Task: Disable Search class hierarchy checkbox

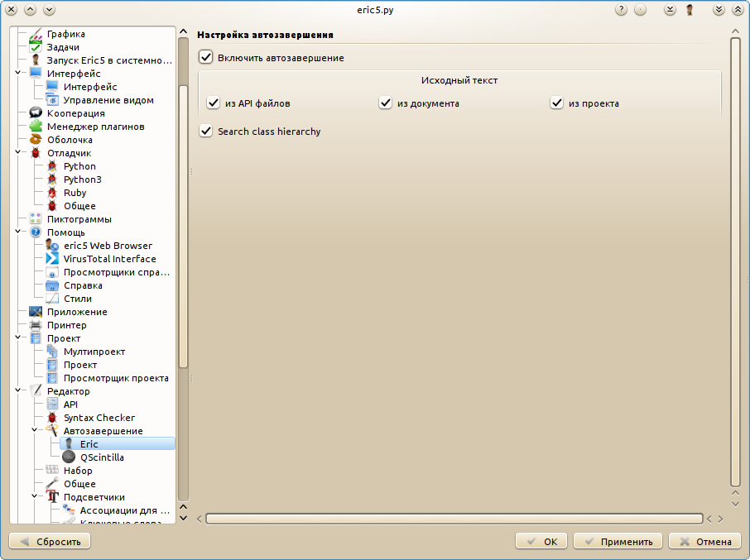Action: coord(206,132)
